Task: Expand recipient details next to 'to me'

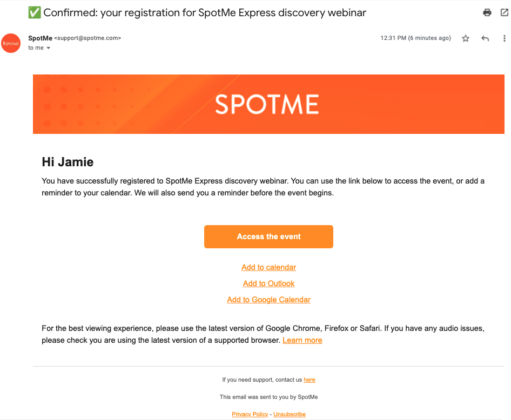Action: 48,48
